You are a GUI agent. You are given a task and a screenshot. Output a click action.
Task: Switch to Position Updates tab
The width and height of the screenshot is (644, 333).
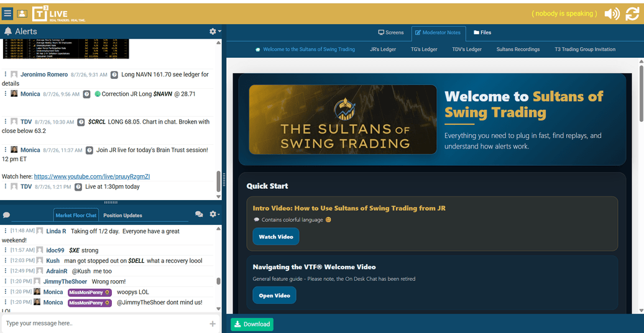tap(123, 215)
